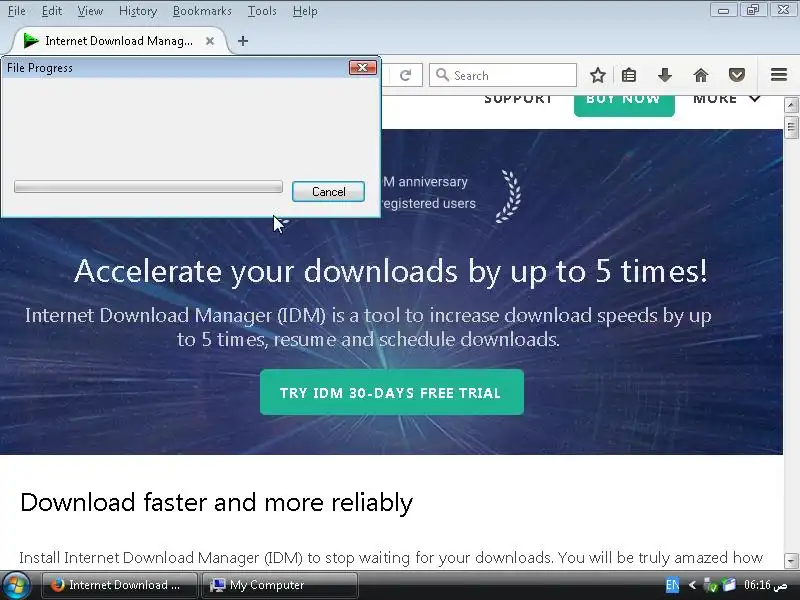800x600 pixels.
Task: Open the Help menu
Action: [x=305, y=11]
